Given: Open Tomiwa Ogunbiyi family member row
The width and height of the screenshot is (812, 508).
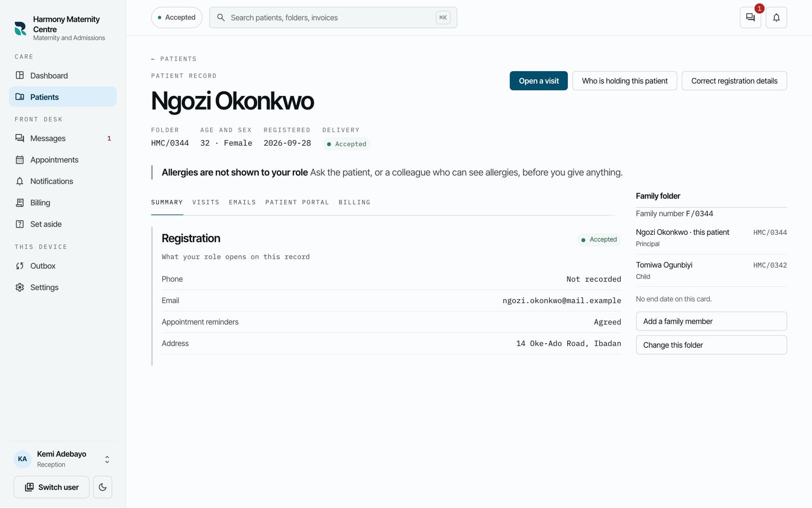Looking at the screenshot, I should [x=712, y=270].
